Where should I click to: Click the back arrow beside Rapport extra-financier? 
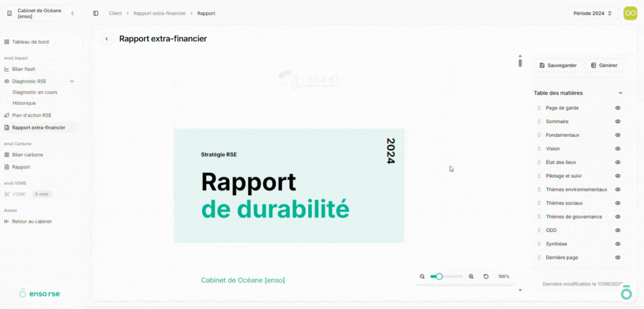pyautogui.click(x=107, y=39)
